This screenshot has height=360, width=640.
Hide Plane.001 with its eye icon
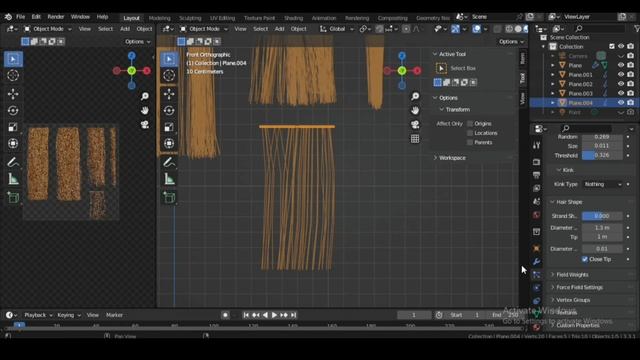click(x=621, y=75)
